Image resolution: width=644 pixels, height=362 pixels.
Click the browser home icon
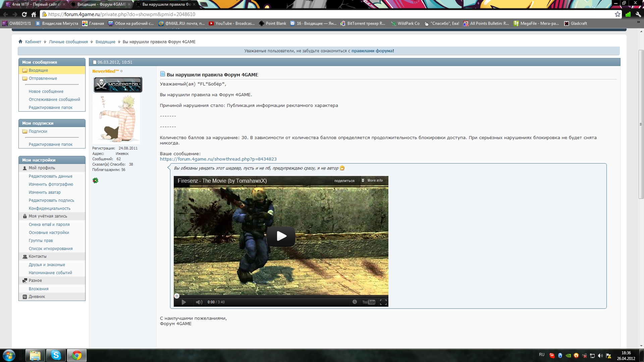pos(34,14)
